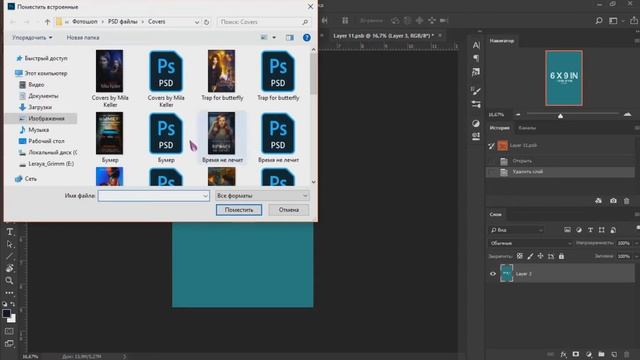Image resolution: width=640 pixels, height=360 pixels.
Task: Toggle type layer filter T icon
Action: (590, 230)
